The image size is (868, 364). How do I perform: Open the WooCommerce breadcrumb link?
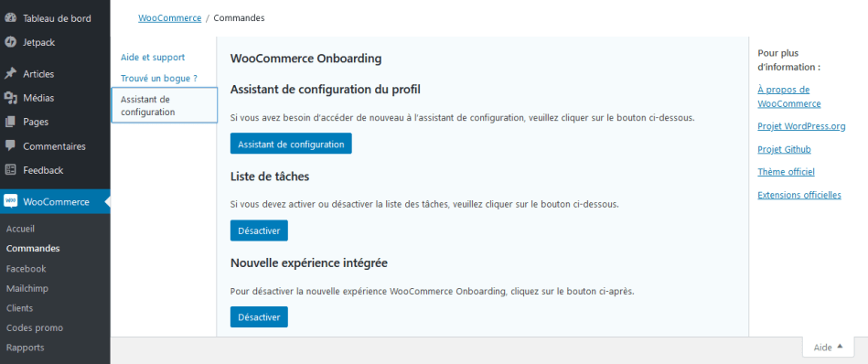169,18
